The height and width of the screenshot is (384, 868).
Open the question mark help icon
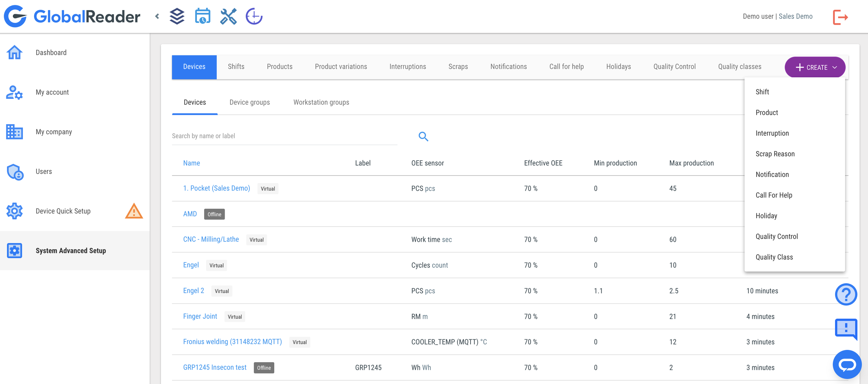(846, 295)
